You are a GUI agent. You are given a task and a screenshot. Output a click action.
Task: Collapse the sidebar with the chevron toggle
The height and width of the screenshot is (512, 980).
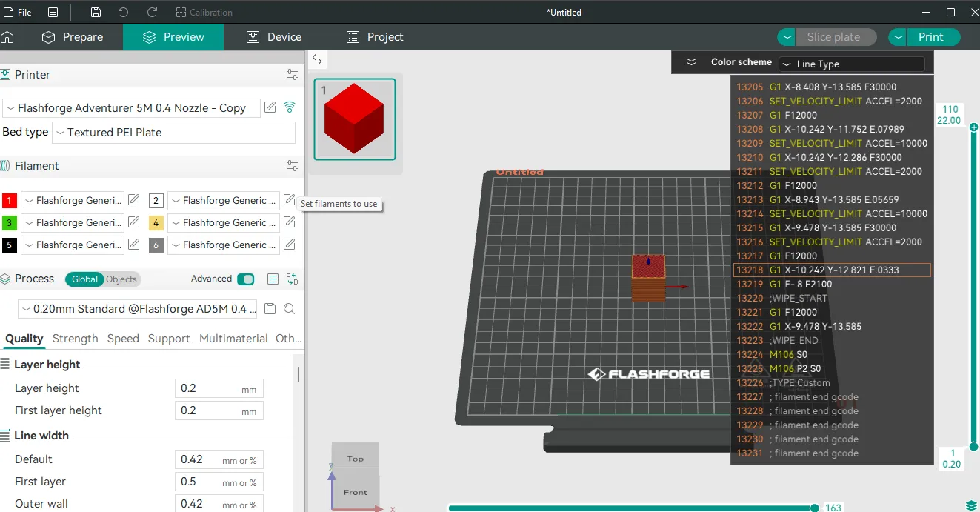coord(316,59)
